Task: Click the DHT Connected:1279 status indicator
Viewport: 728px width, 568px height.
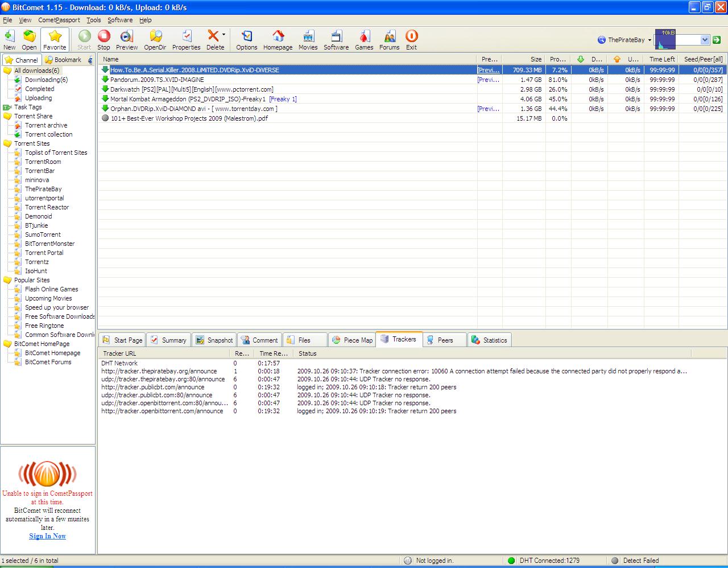Action: (x=544, y=561)
